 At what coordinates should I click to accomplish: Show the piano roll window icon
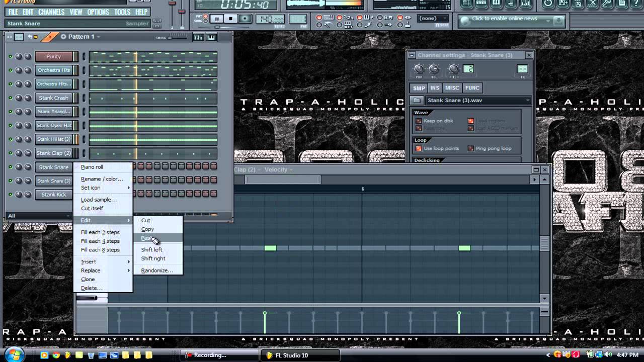pyautogui.click(x=496, y=4)
